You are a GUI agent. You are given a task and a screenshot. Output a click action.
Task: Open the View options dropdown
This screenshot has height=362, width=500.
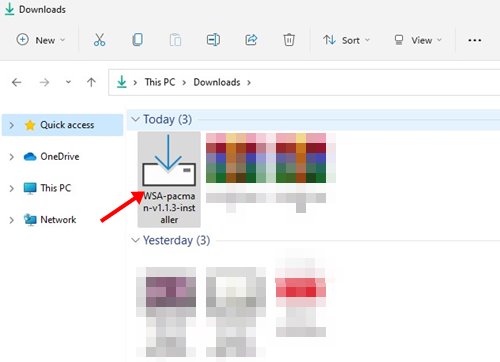tap(418, 40)
